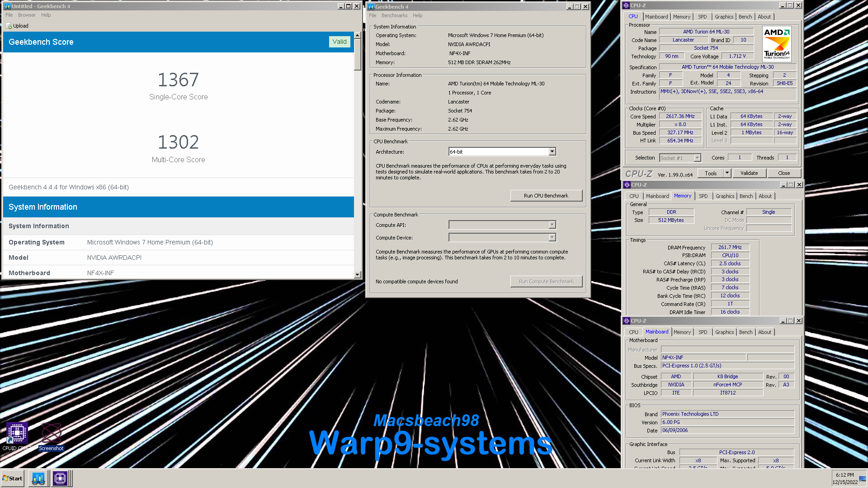Select SPD tab in Memory CPU-Z window
Viewport: 868px width, 488px height.
point(703,196)
